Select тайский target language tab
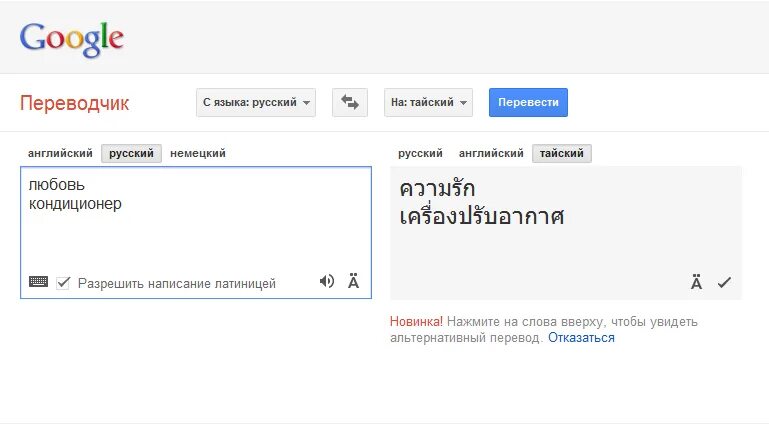This screenshot has width=769, height=425. tap(562, 153)
